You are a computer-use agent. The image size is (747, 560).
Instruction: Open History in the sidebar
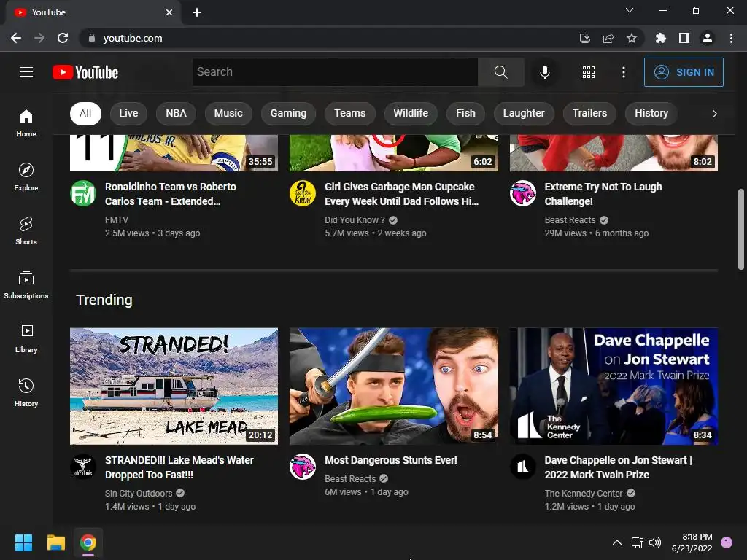click(x=26, y=392)
